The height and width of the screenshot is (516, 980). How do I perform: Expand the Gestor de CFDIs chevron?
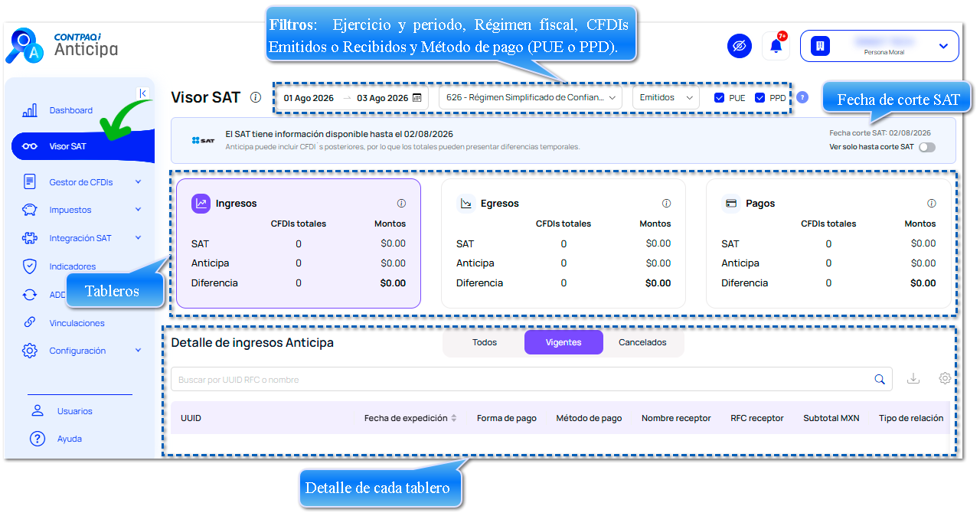(139, 182)
